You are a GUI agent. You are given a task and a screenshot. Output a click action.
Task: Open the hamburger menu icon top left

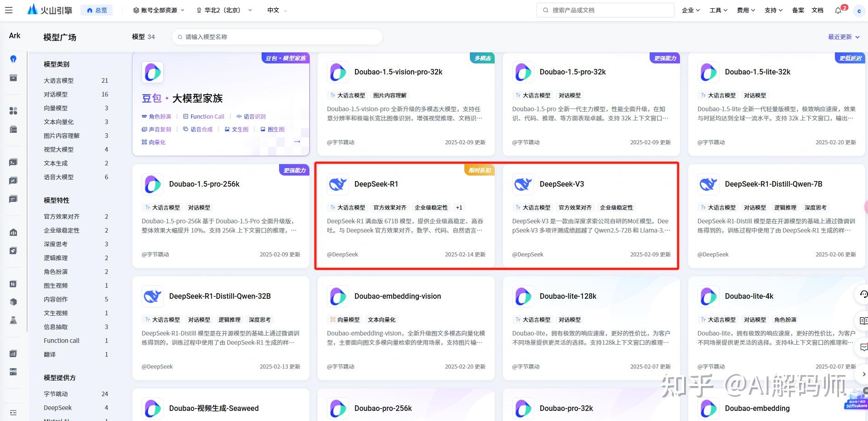(9, 10)
